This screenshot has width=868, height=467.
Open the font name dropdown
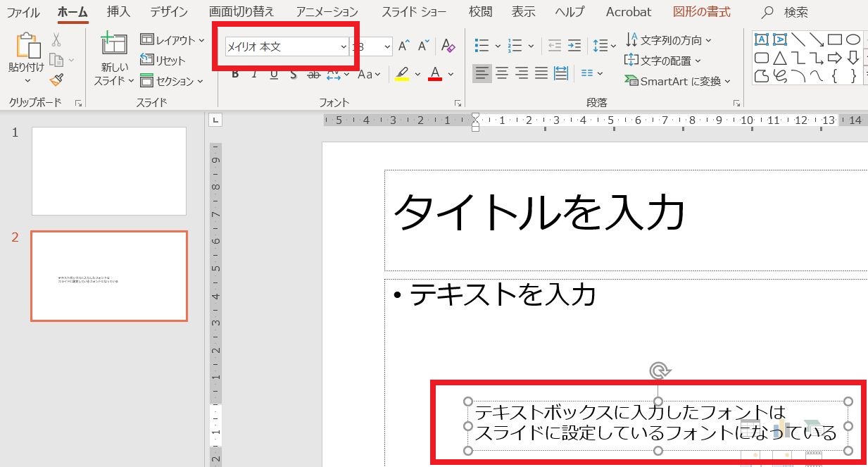pos(344,46)
